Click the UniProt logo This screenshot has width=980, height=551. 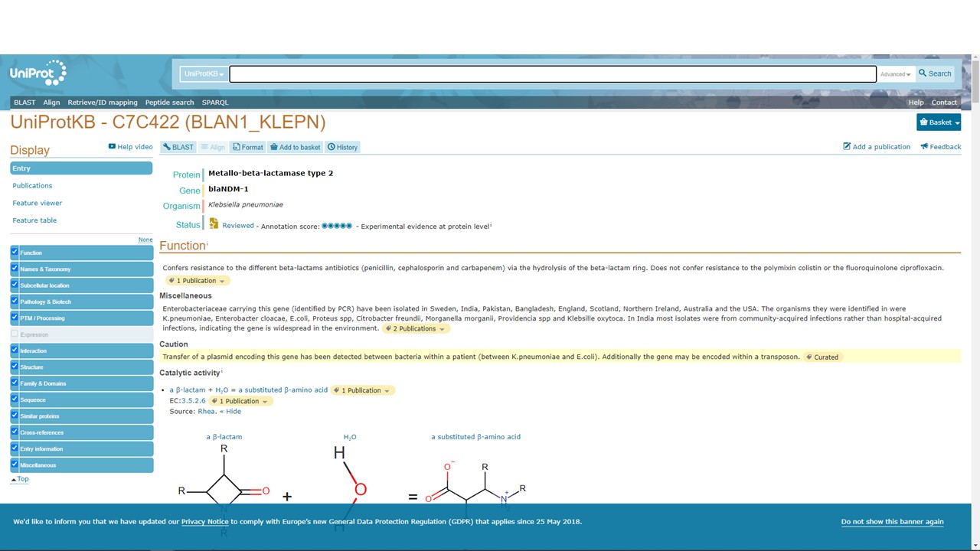(38, 73)
